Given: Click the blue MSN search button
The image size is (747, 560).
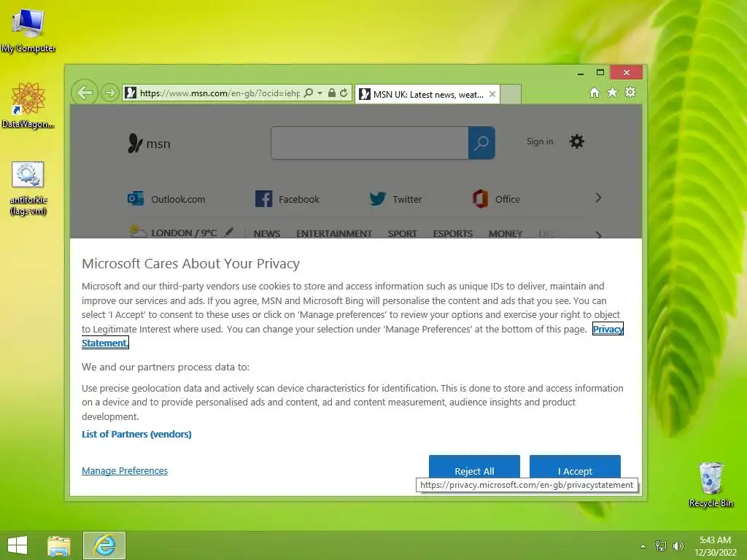Looking at the screenshot, I should coord(481,143).
